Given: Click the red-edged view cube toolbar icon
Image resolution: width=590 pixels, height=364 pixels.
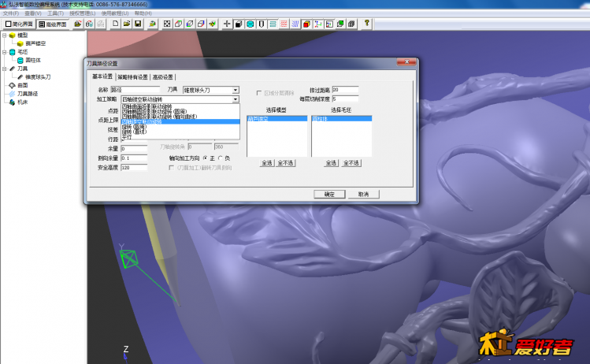Looking at the screenshot, I should [x=178, y=24].
